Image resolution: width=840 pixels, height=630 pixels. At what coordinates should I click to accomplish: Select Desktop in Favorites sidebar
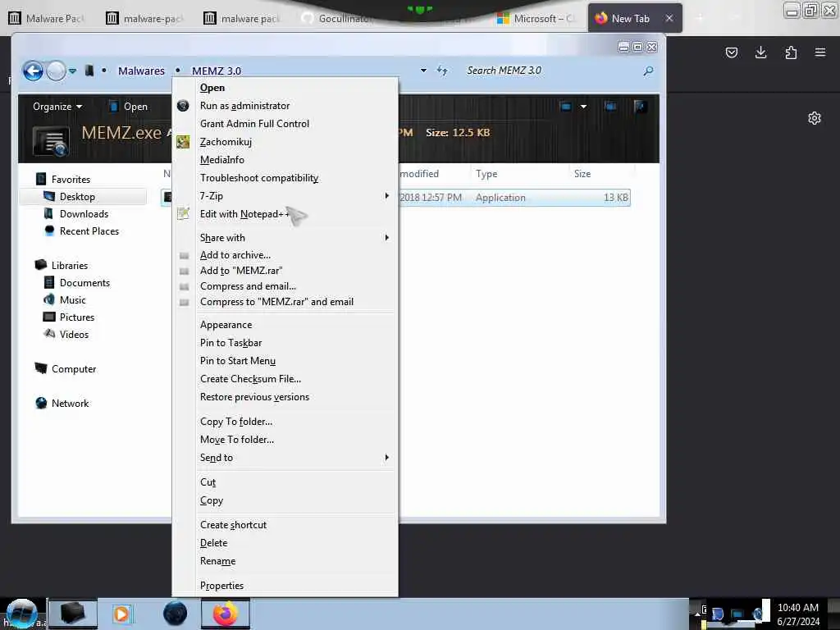tap(77, 197)
